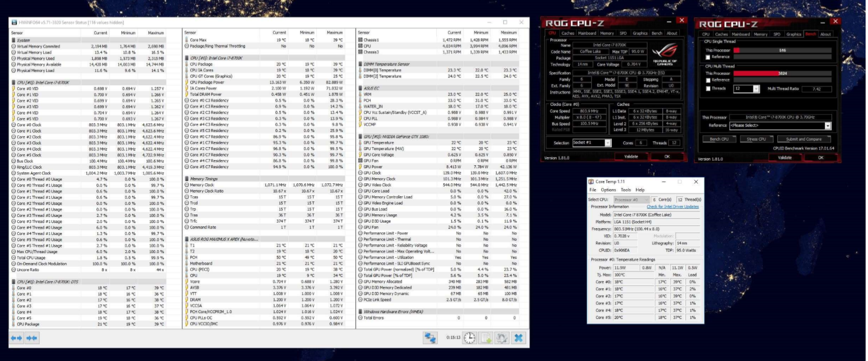Click the fan icon beside Chassis3
This screenshot has width=868, height=361.
[361, 52]
